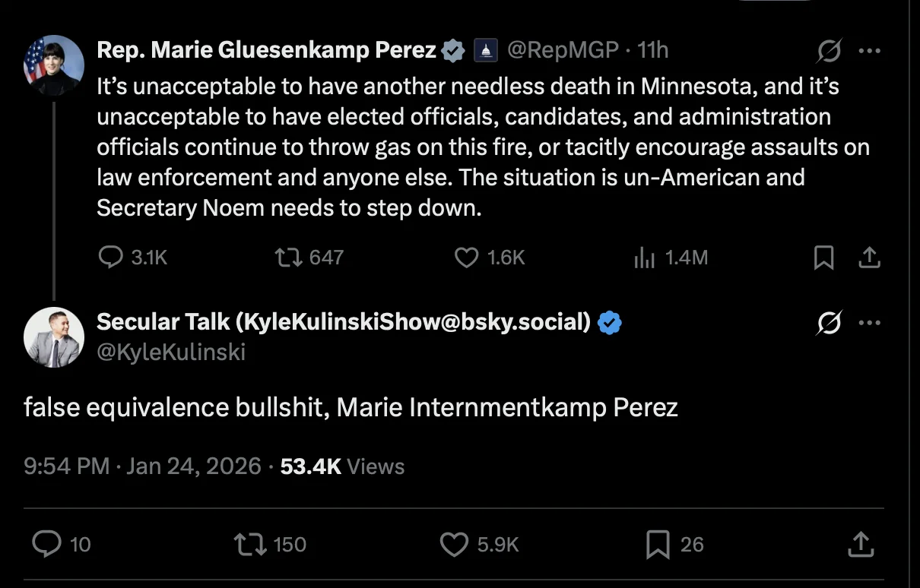Like Rep. Marie Gluesenkamp Perez's post
The height and width of the screenshot is (588, 920).
click(466, 258)
